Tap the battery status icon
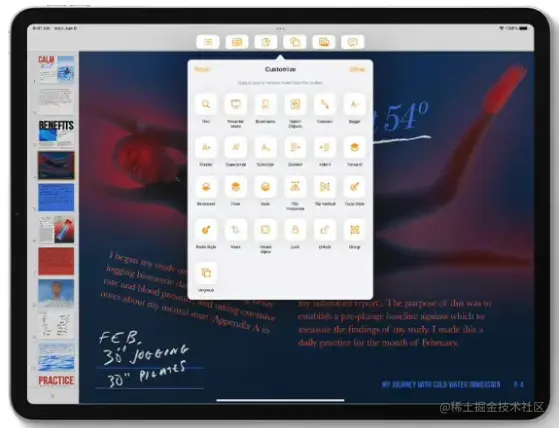Viewport: 559px width, 428px height. pyautogui.click(x=523, y=28)
